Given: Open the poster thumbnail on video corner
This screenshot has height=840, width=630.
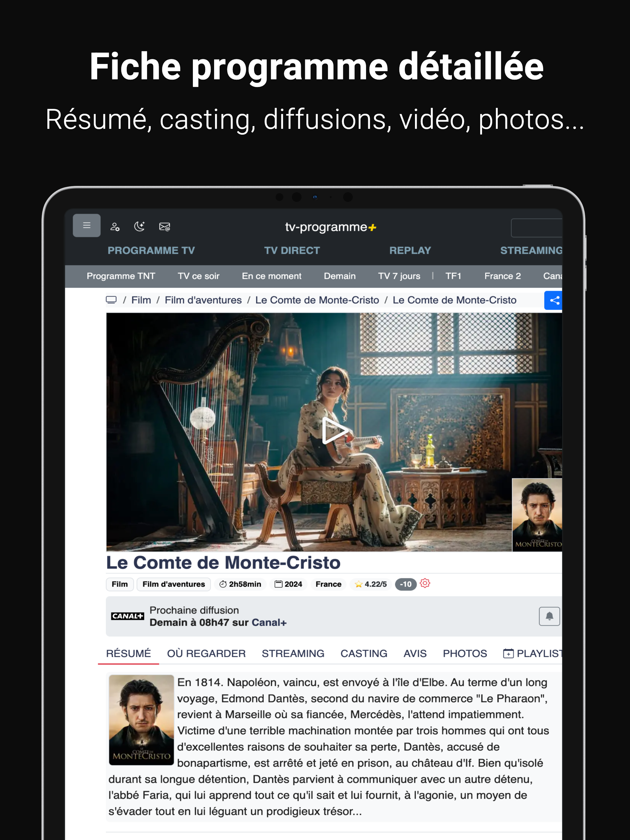Looking at the screenshot, I should tap(537, 515).
